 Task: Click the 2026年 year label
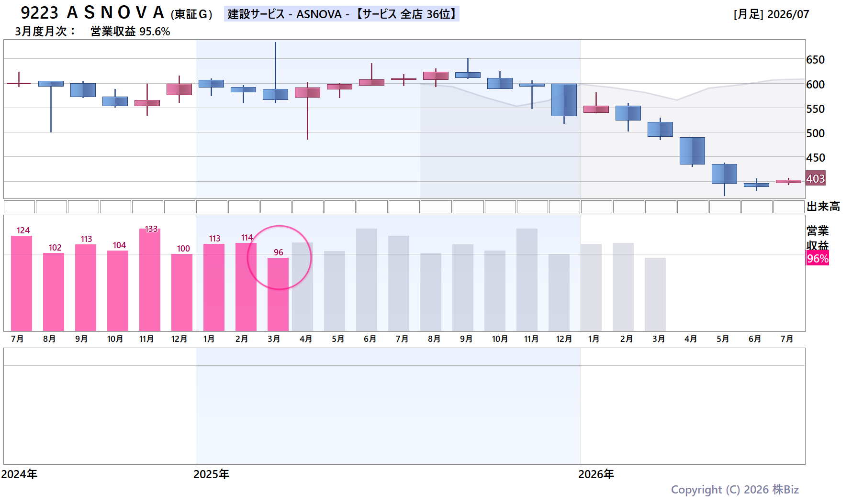596,474
